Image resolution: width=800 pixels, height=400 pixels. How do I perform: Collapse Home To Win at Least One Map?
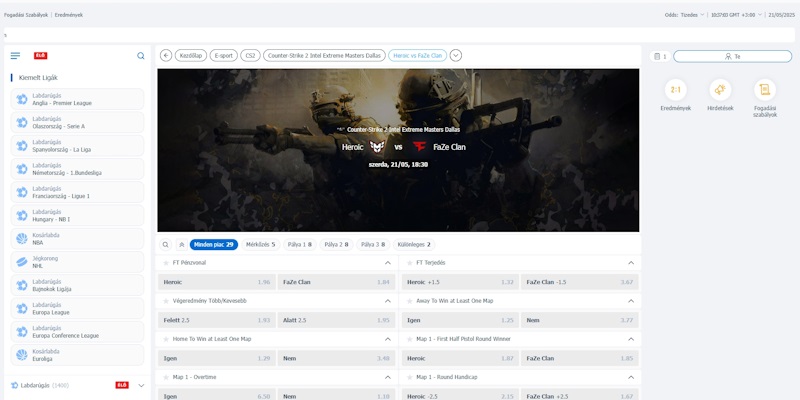[388, 339]
